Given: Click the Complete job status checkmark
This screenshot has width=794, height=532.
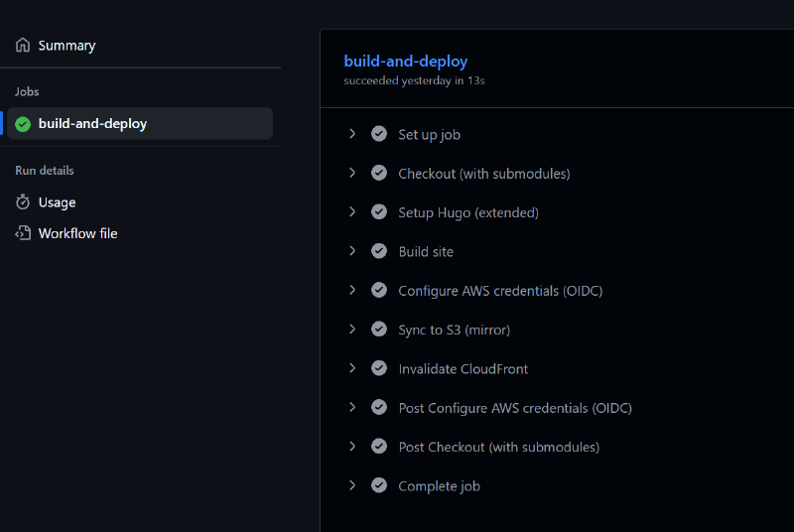Looking at the screenshot, I should coord(379,485).
